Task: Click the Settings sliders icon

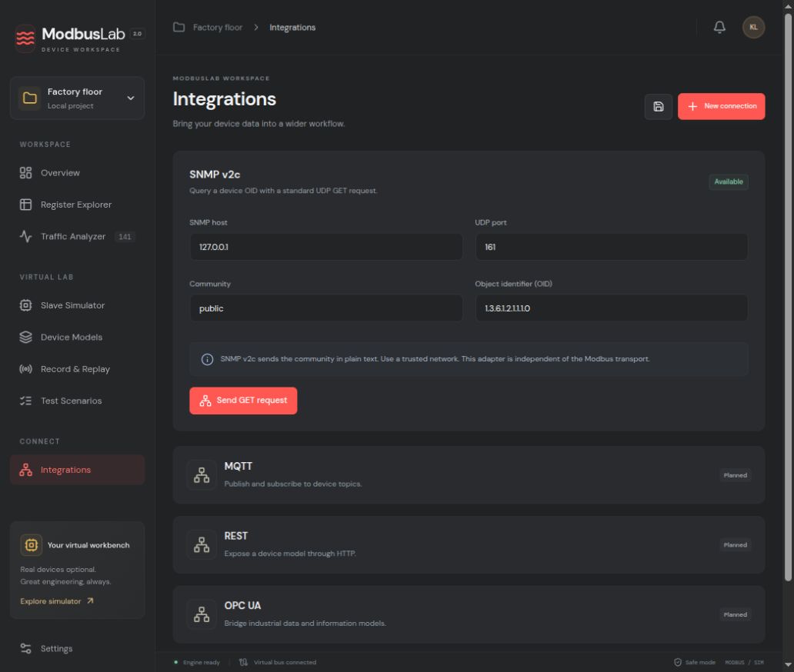Action: pos(26,648)
